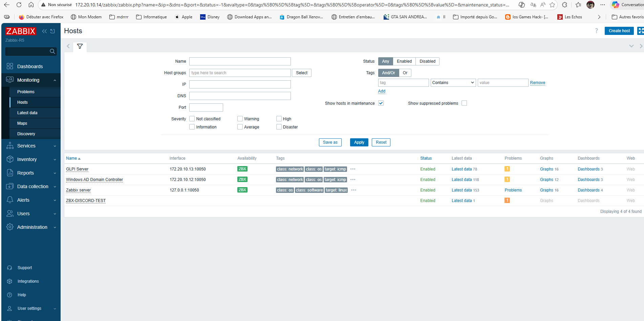Collapse the sidebar with double-chevron icon
Screen dimensions: 644x321
coord(44,31)
